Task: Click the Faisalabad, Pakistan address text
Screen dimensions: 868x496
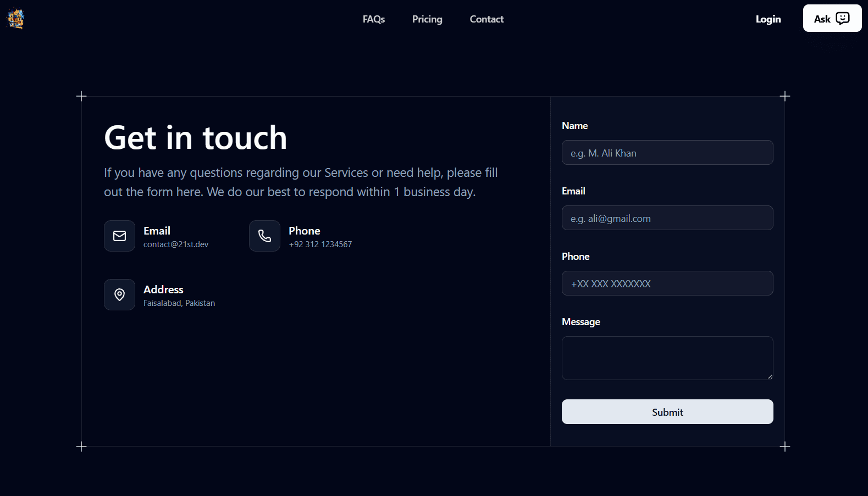Action: coord(179,303)
